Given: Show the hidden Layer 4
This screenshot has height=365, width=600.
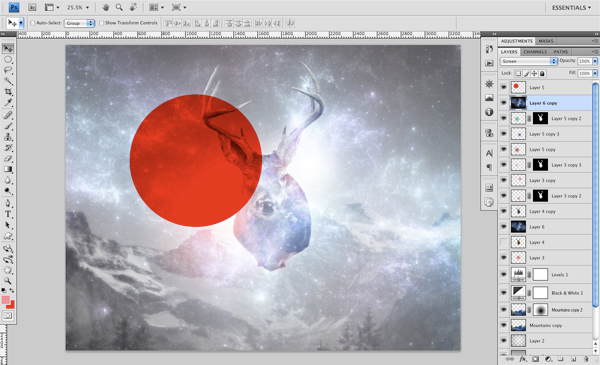Looking at the screenshot, I should (504, 242).
